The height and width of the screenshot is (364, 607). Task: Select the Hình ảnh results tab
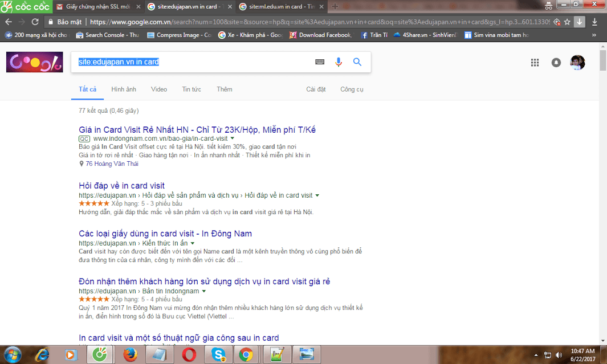point(124,89)
